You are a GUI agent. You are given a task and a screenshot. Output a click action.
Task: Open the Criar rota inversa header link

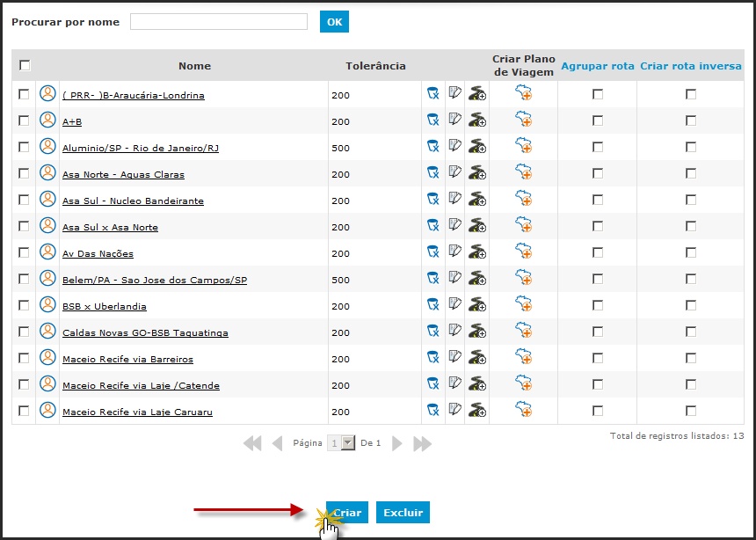click(691, 66)
